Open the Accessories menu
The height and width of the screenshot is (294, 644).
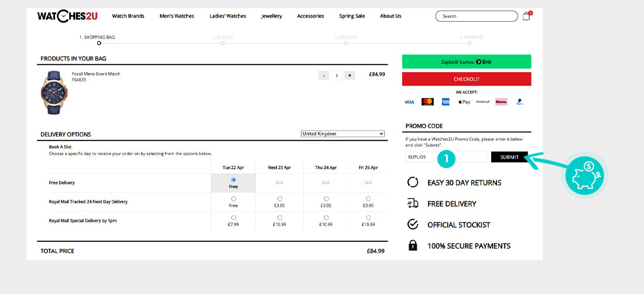[310, 16]
